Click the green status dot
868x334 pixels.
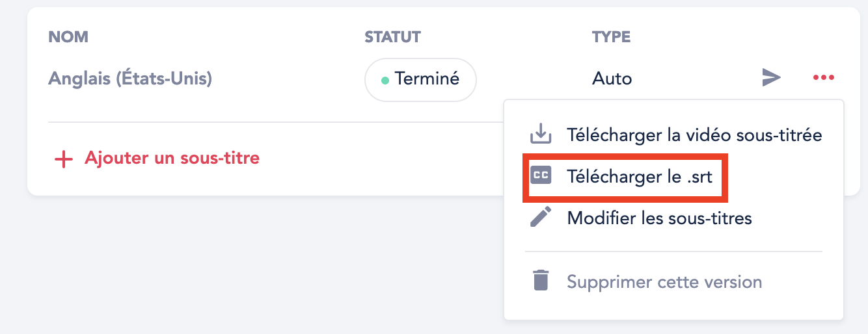tap(385, 80)
